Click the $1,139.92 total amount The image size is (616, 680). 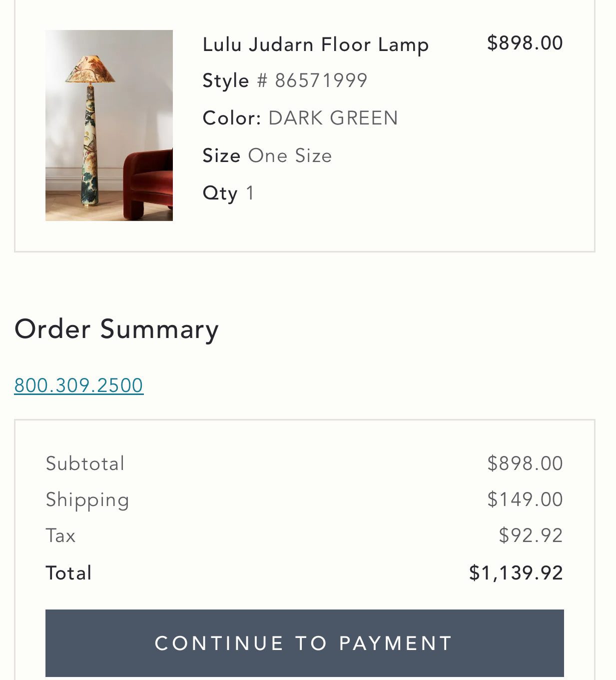[x=516, y=573]
